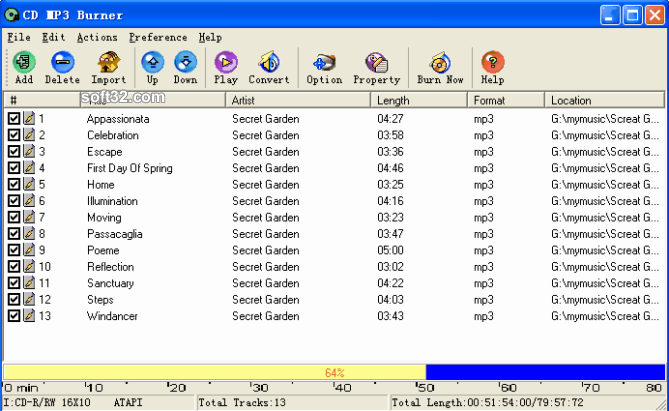Click edit pencil icon for track 3
This screenshot has height=411, width=669.
point(29,151)
